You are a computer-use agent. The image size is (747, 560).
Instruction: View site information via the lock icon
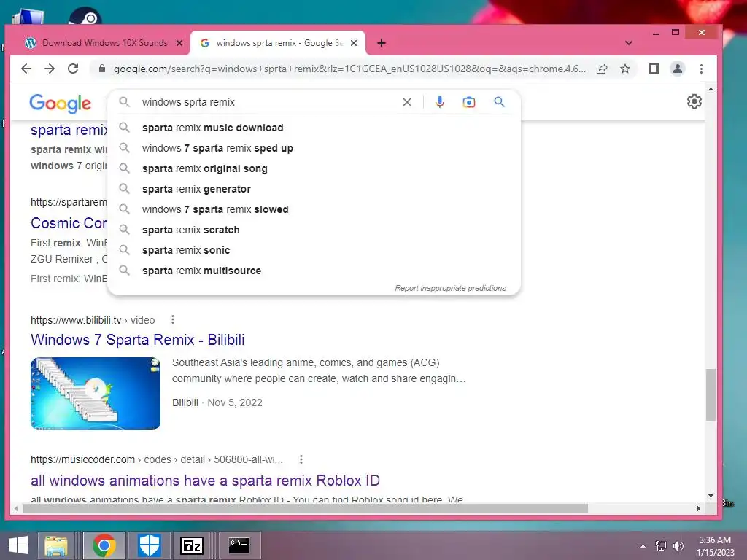click(x=101, y=69)
